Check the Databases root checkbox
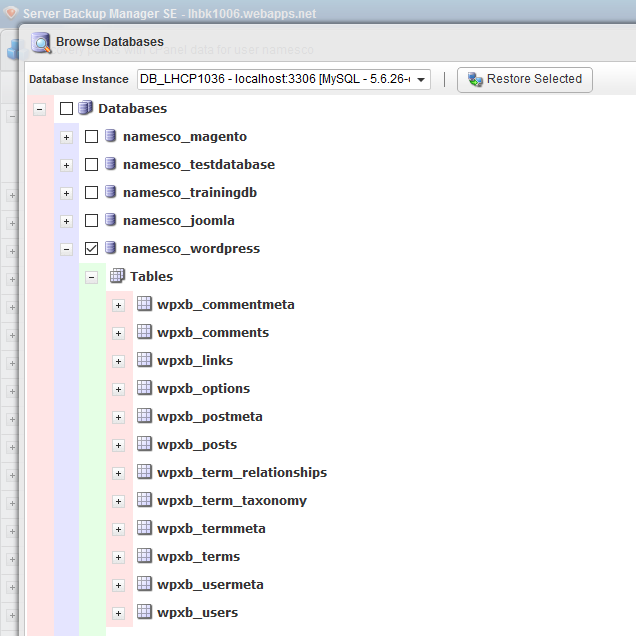Image resolution: width=636 pixels, height=636 pixels. (x=66, y=108)
